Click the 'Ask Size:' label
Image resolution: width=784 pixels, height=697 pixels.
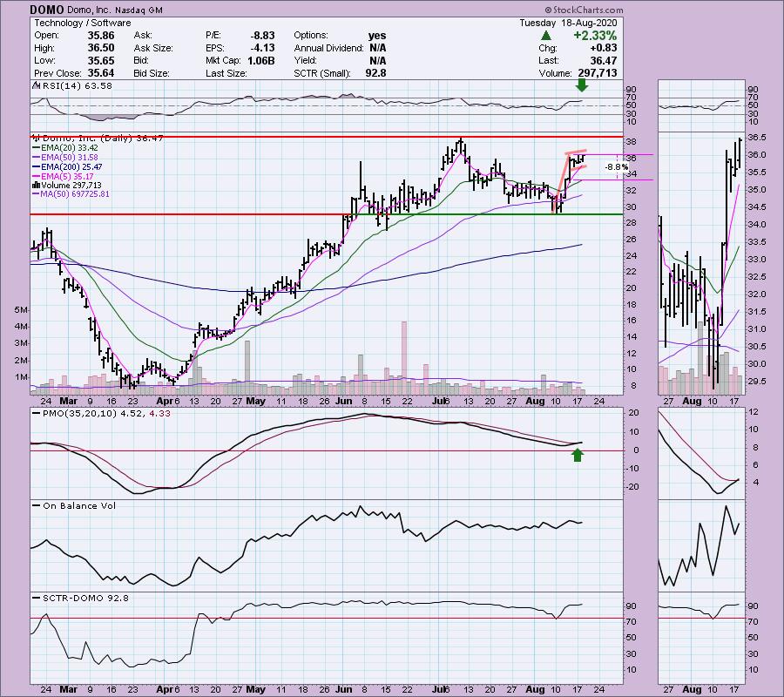coord(153,48)
